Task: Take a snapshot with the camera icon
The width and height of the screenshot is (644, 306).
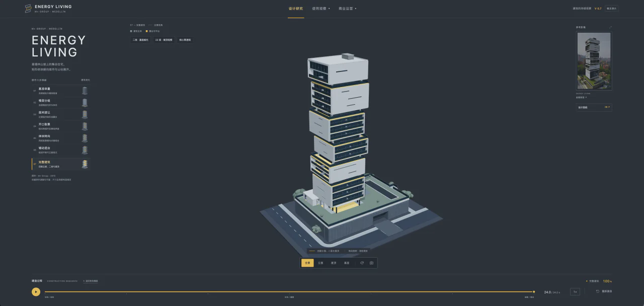Action: 371,263
